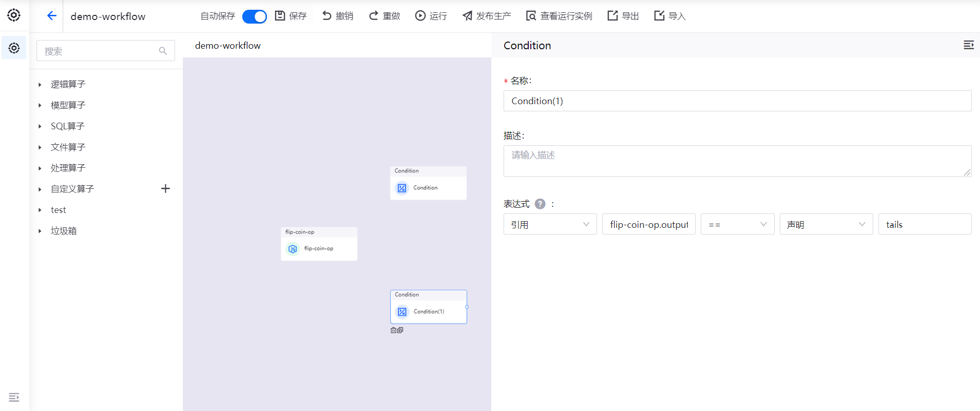The width and height of the screenshot is (980, 411).
Task: Expand the 处理算子 tree node
Action: tap(40, 168)
